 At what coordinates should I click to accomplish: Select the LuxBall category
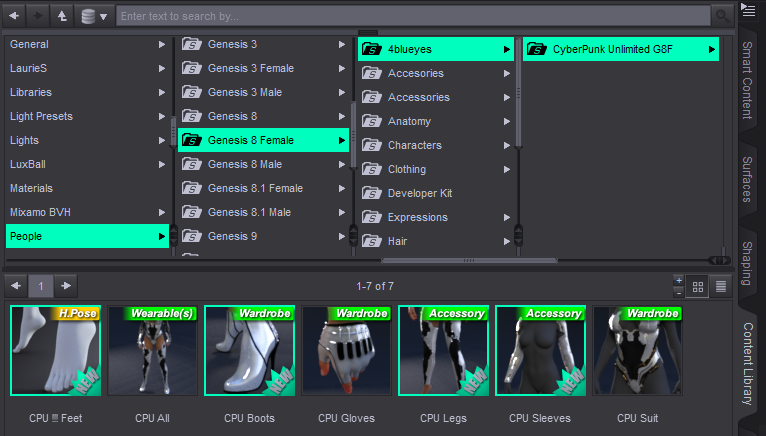click(87, 164)
